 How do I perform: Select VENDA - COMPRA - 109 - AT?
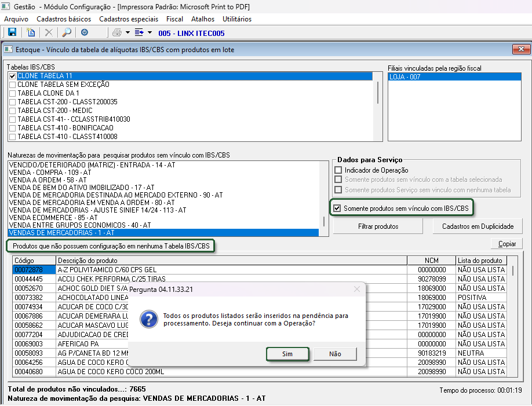163,173
